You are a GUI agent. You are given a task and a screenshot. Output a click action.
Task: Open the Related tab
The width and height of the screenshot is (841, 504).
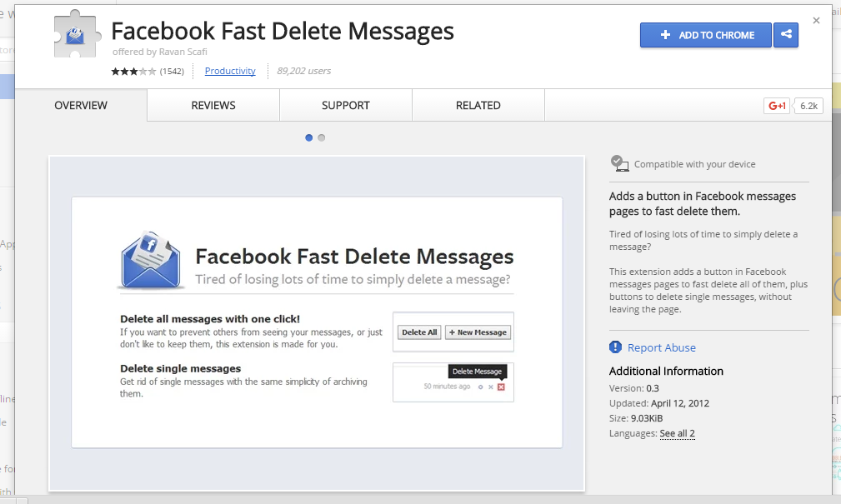coord(478,105)
